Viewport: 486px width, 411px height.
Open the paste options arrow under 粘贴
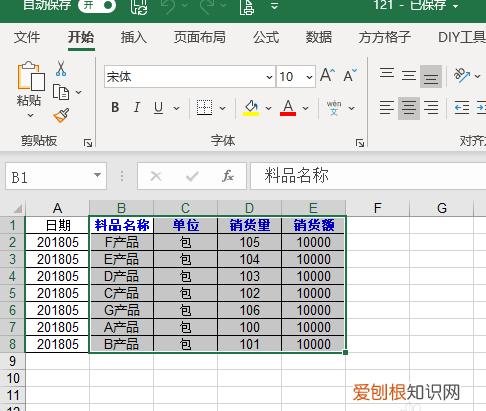click(30, 116)
